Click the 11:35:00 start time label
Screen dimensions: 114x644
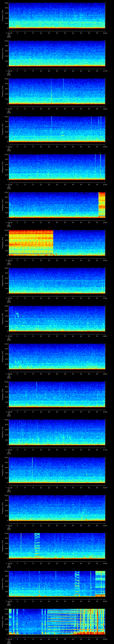click(9, 260)
